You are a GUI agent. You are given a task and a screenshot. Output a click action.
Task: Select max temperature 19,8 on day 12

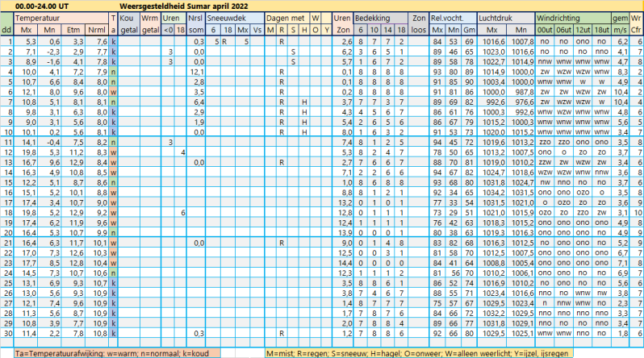tap(26, 152)
